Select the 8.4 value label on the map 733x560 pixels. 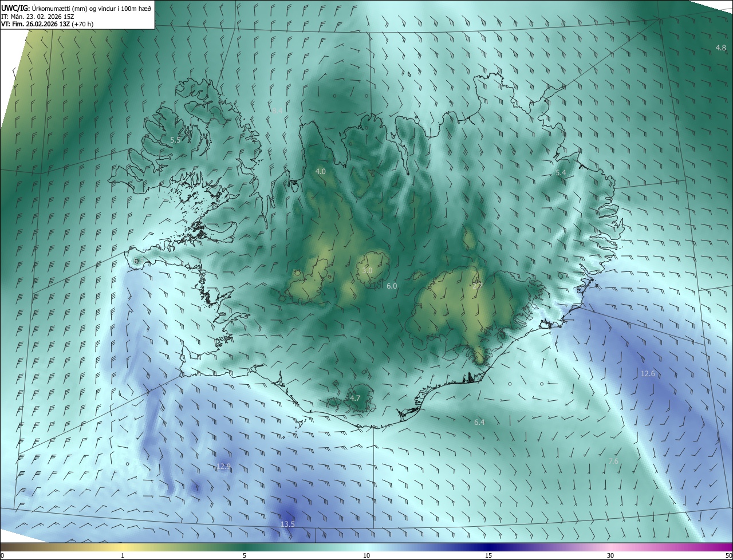tap(277, 110)
